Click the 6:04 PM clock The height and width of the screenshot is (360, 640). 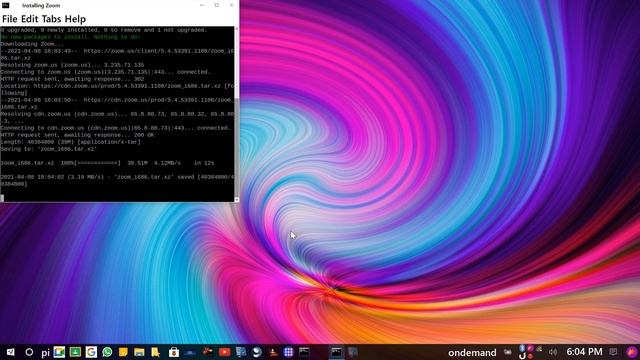tap(584, 352)
